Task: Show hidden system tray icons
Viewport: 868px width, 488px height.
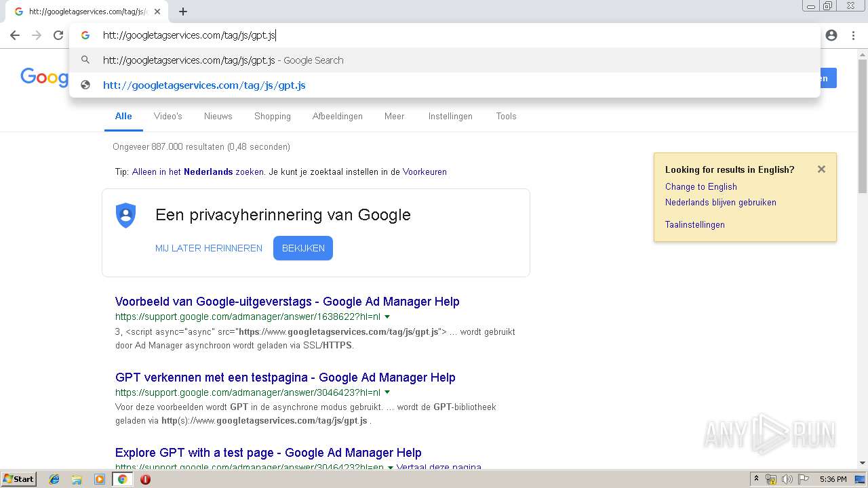Action: pyautogui.click(x=756, y=479)
